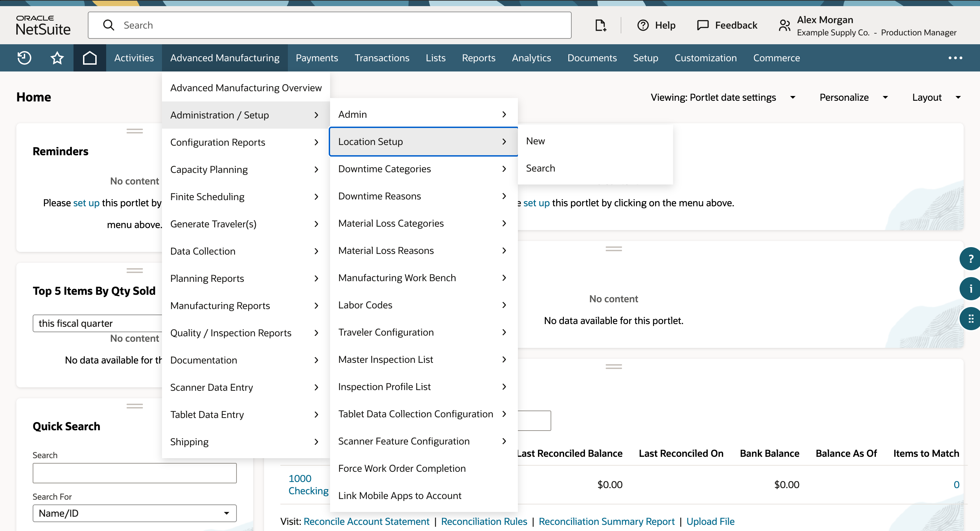Image resolution: width=980 pixels, height=531 pixels.
Task: Expand the Admin submenu
Action: (423, 114)
